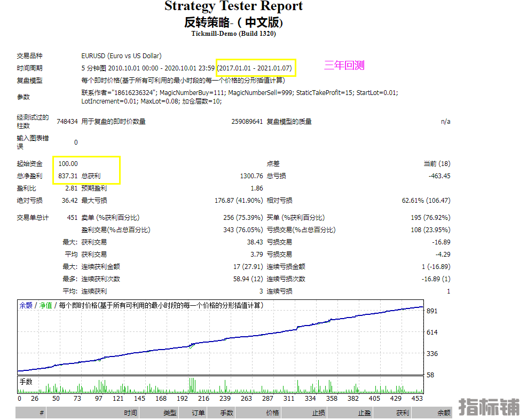Click the total trades value 451
The width and height of the screenshot is (527, 420).
click(72, 218)
